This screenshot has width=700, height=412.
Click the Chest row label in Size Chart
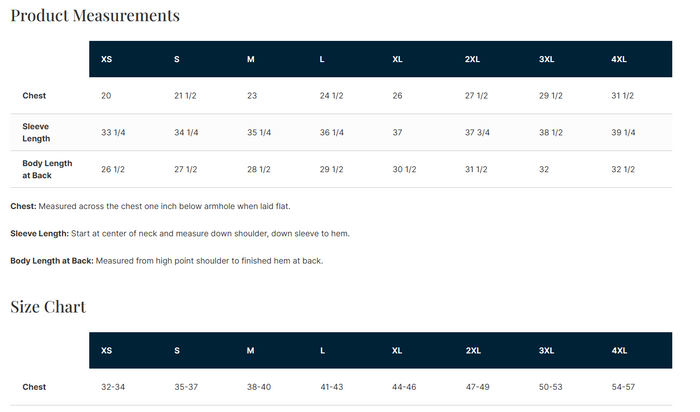click(x=34, y=387)
